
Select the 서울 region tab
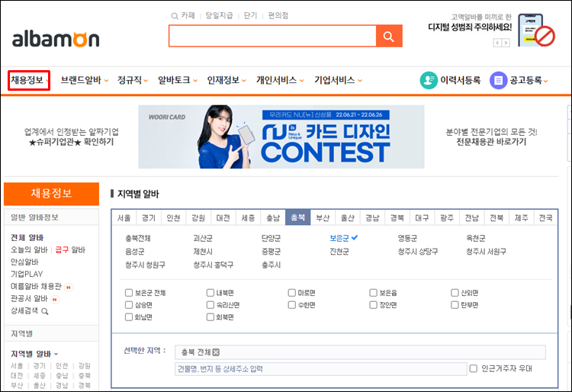coord(124,217)
